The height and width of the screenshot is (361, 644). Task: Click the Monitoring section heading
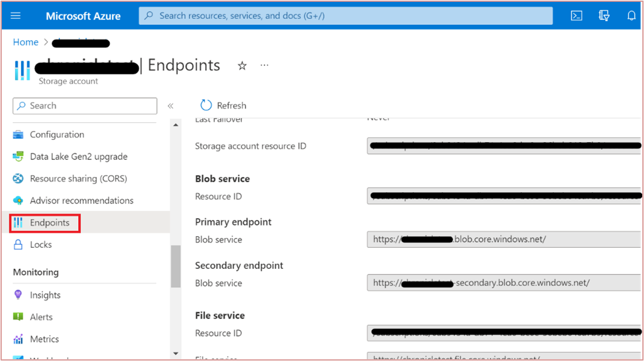(36, 272)
